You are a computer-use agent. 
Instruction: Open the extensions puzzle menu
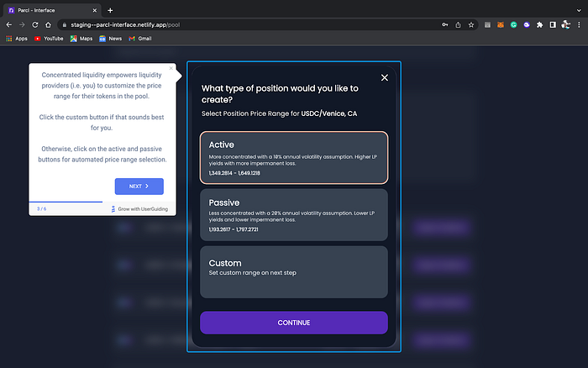pos(539,24)
